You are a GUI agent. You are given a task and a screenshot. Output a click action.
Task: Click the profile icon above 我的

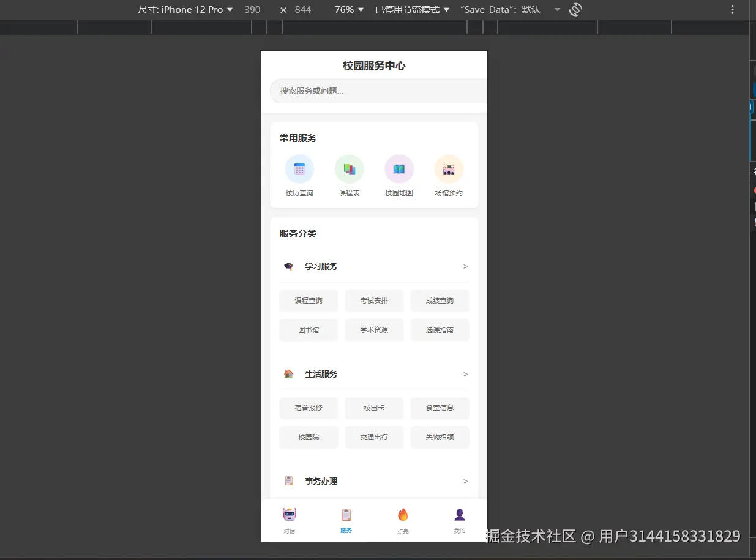[x=460, y=515]
